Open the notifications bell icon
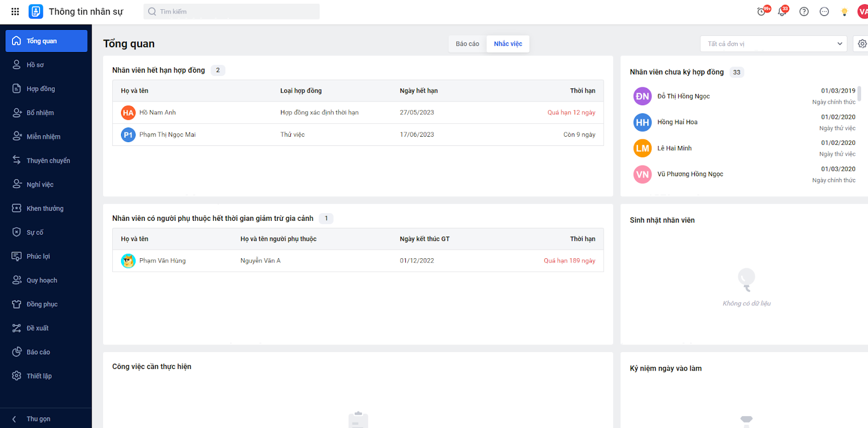Viewport: 868px width, 428px height. pyautogui.click(x=782, y=11)
